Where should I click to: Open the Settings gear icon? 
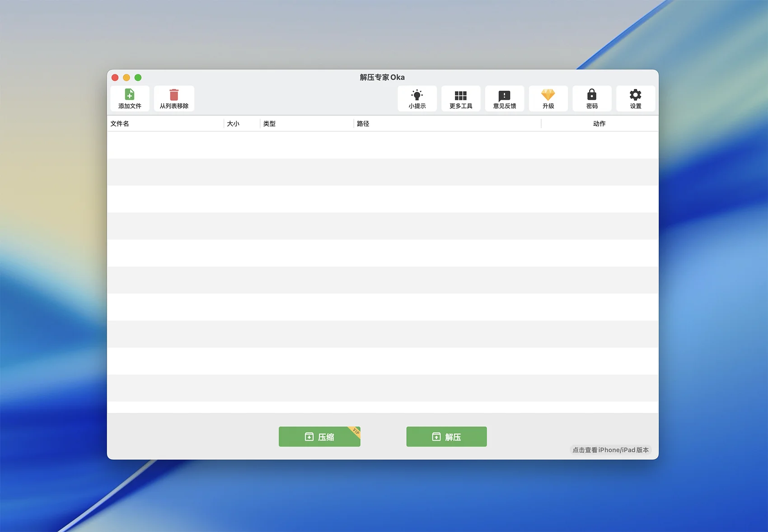(635, 95)
